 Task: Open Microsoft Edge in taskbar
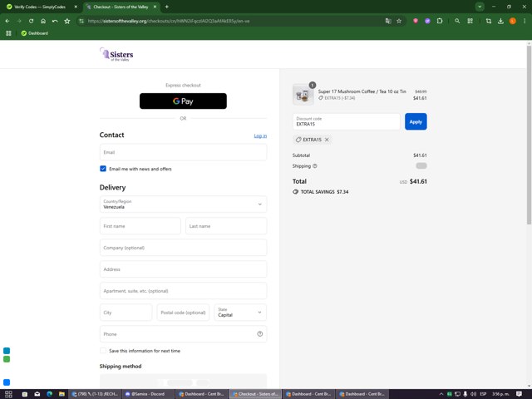pyautogui.click(x=50, y=394)
